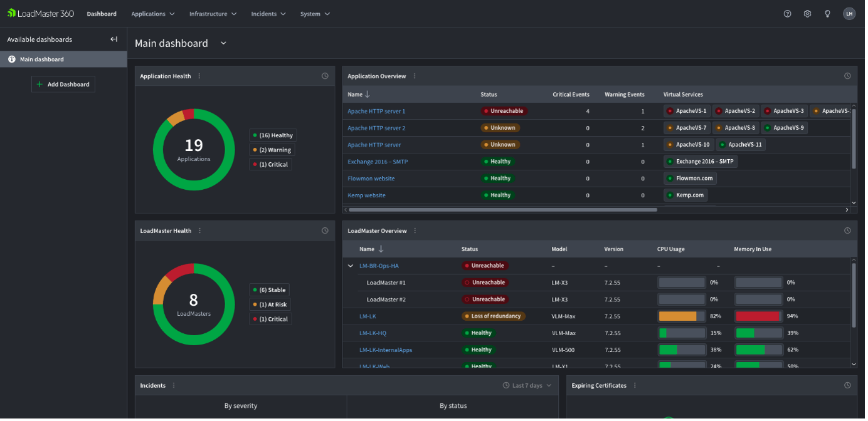
Task: Click the Kemp.com virtual service chip
Action: tap(687, 196)
